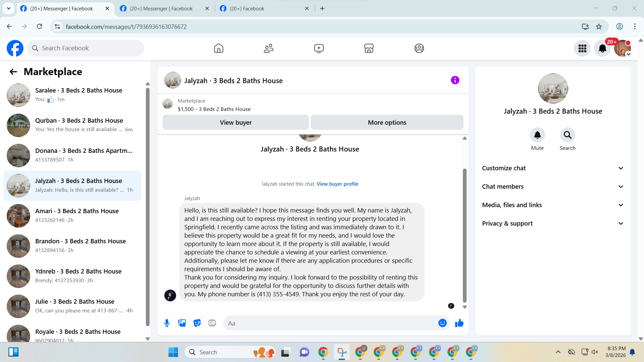Screen dimensions: 644x362
Task: Open the View buyer profile link
Action: click(x=337, y=184)
